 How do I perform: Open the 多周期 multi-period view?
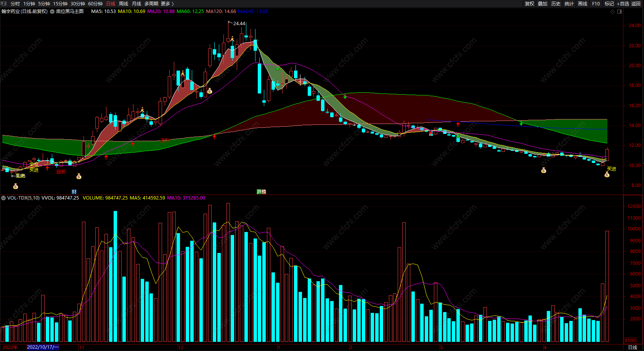151,3
